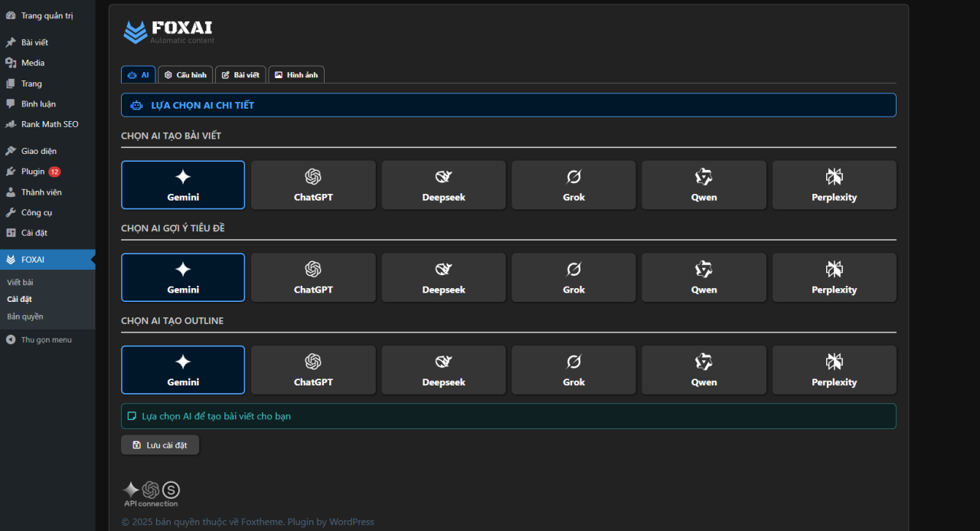Switch to the Bài viết tab
The width and height of the screenshot is (980, 531).
(x=240, y=75)
